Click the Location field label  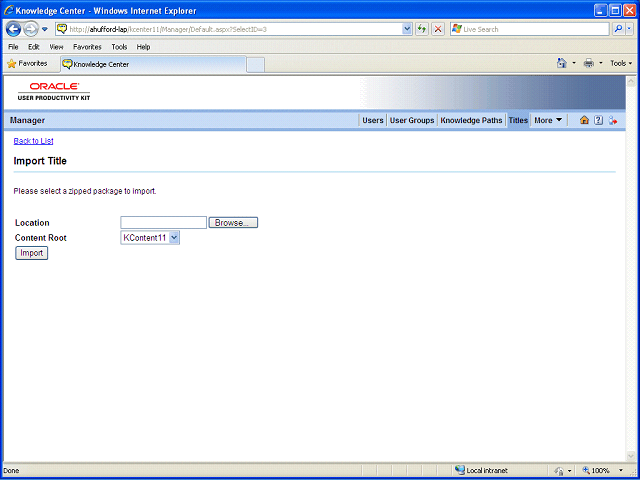click(32, 223)
